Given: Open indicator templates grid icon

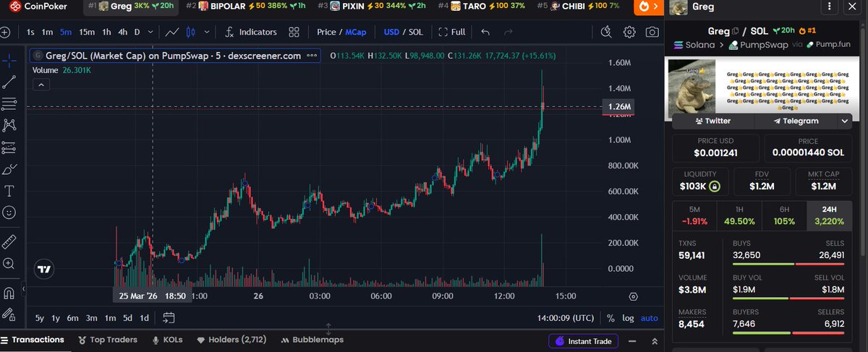Looking at the screenshot, I should [294, 33].
